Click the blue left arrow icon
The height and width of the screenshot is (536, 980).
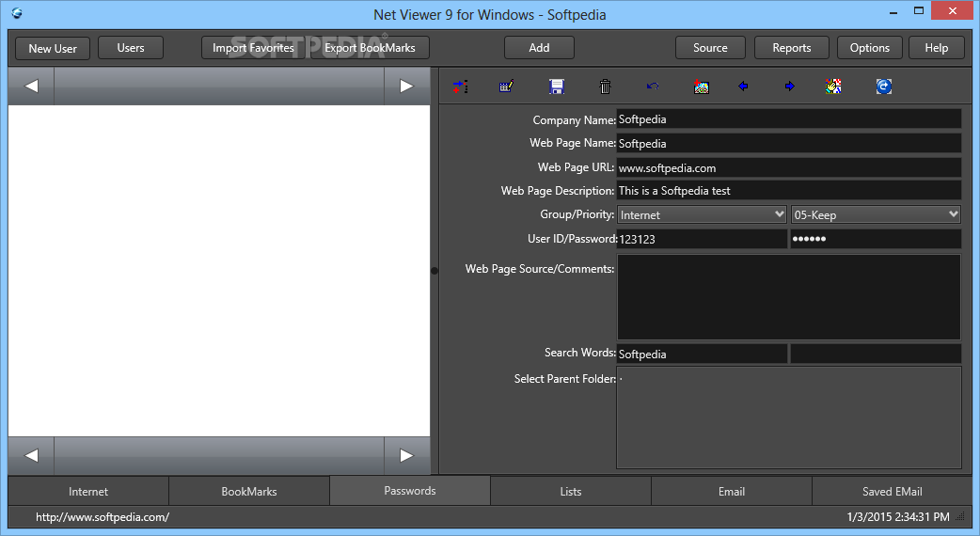click(743, 87)
